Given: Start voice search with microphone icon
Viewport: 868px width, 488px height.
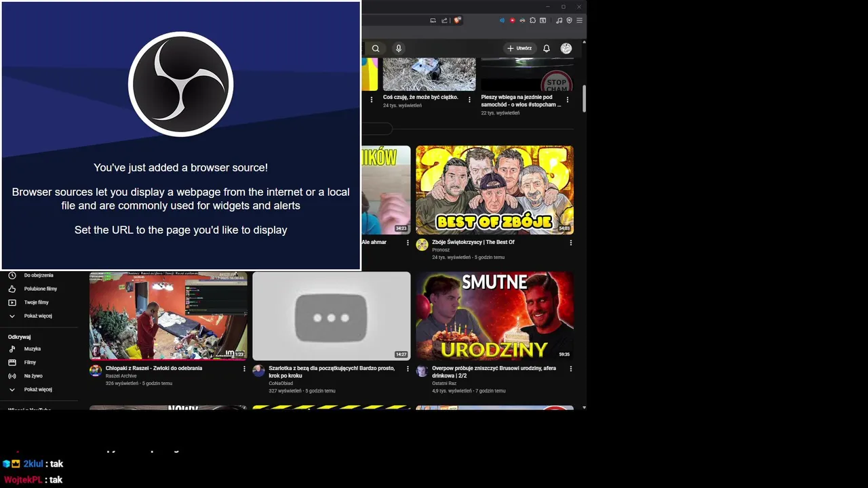Looking at the screenshot, I should point(399,48).
